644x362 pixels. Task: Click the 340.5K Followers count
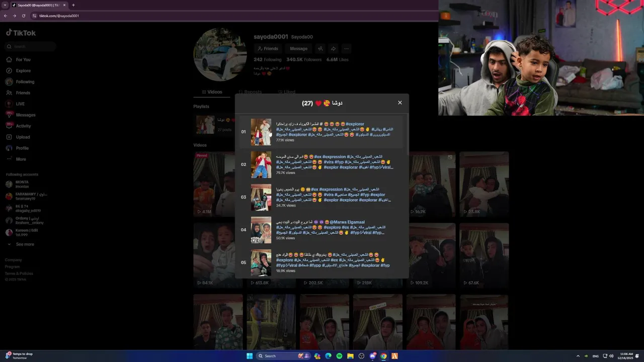pos(304,59)
